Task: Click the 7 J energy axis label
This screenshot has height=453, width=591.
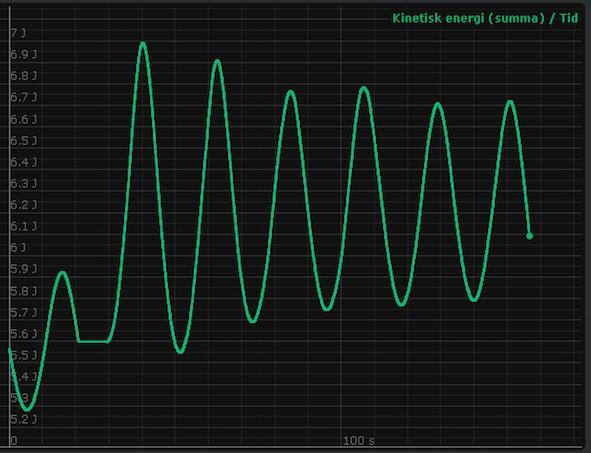Action: click(x=18, y=33)
